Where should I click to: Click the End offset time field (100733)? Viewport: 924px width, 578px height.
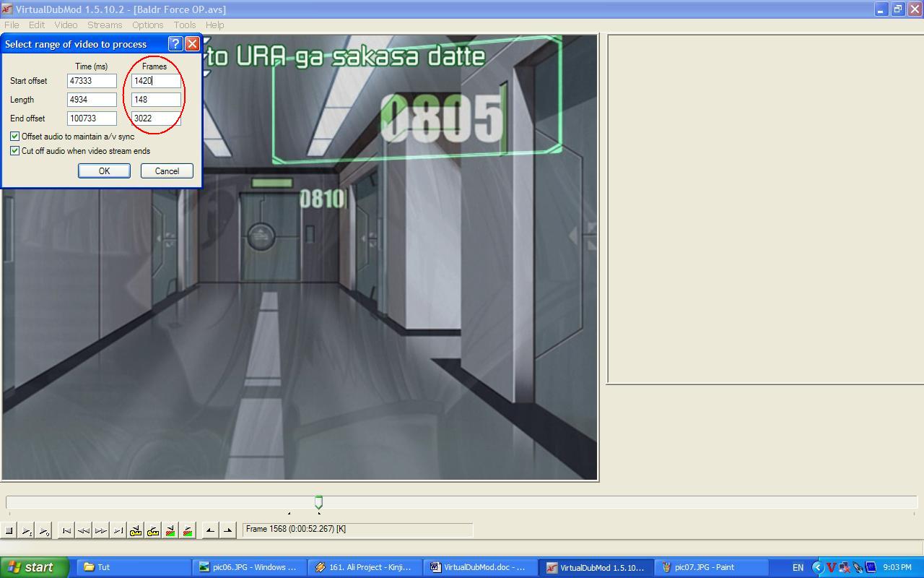pos(92,118)
